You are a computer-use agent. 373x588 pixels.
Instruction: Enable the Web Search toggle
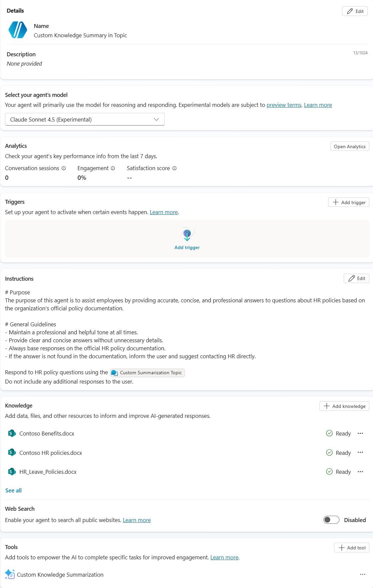[x=331, y=520]
